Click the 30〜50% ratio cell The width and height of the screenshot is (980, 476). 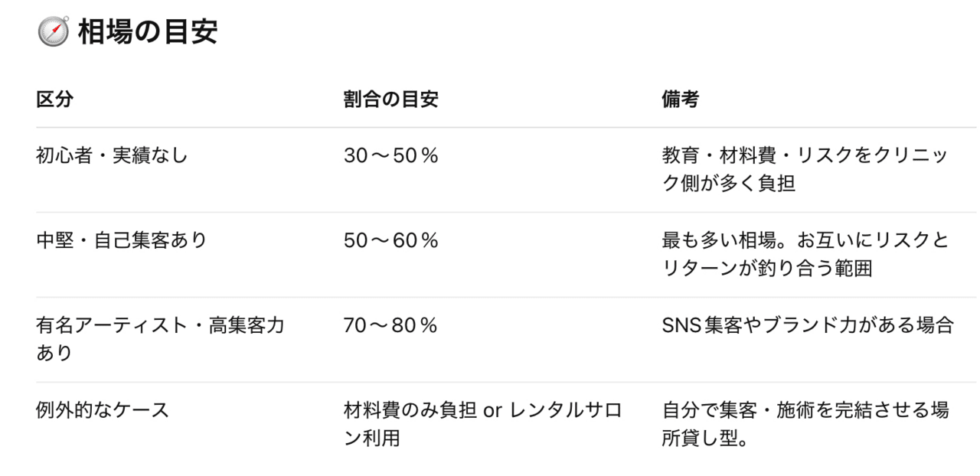point(390,155)
